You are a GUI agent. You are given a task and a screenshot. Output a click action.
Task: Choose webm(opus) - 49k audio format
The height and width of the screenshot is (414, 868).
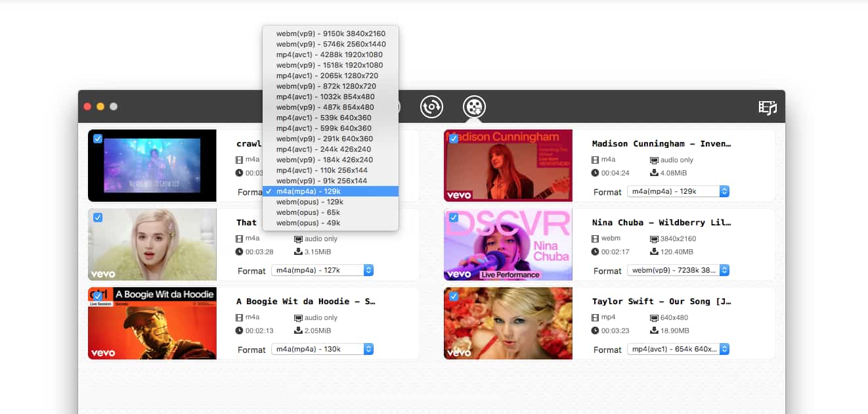[x=330, y=223]
